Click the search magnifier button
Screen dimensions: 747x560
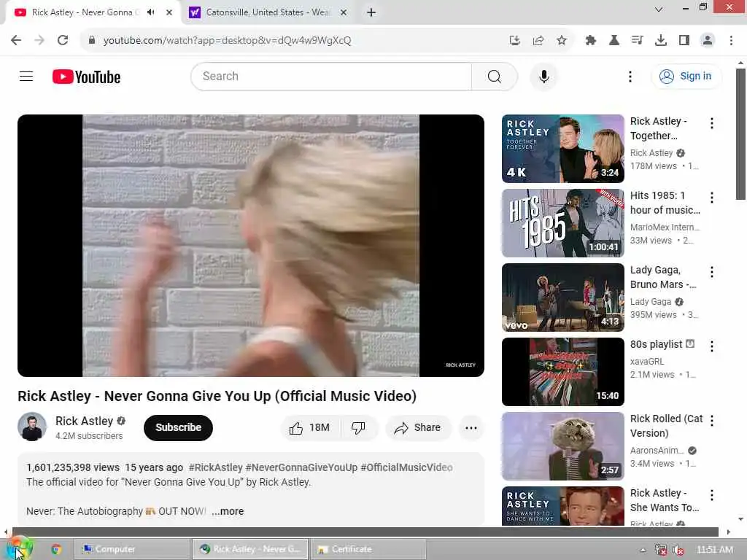tap(495, 76)
